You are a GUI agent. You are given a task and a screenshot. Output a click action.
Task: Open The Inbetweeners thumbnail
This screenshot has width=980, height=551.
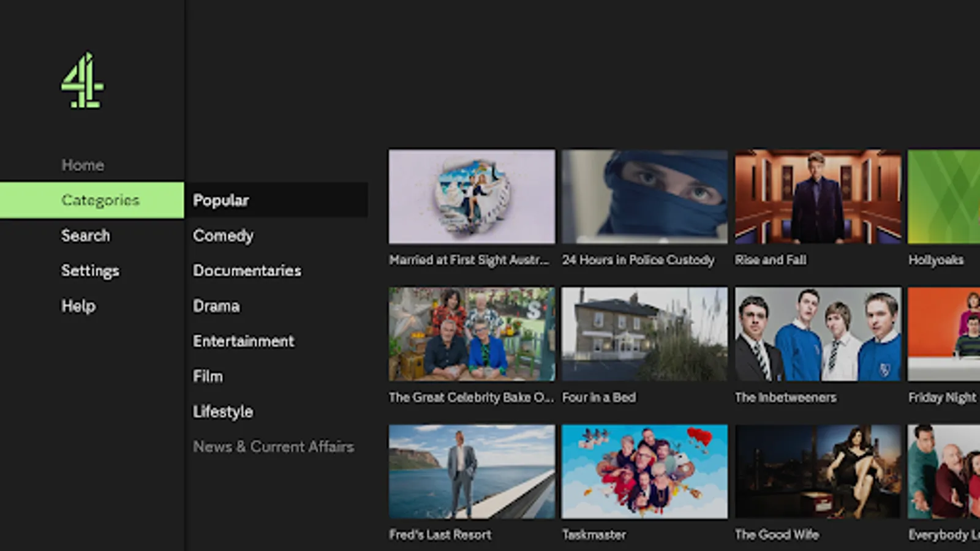(x=818, y=334)
